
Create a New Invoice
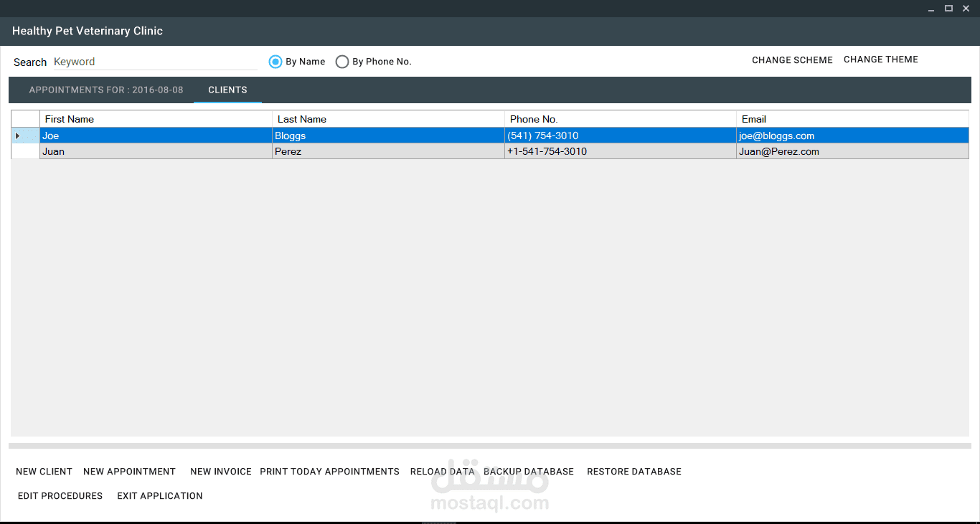(x=221, y=472)
